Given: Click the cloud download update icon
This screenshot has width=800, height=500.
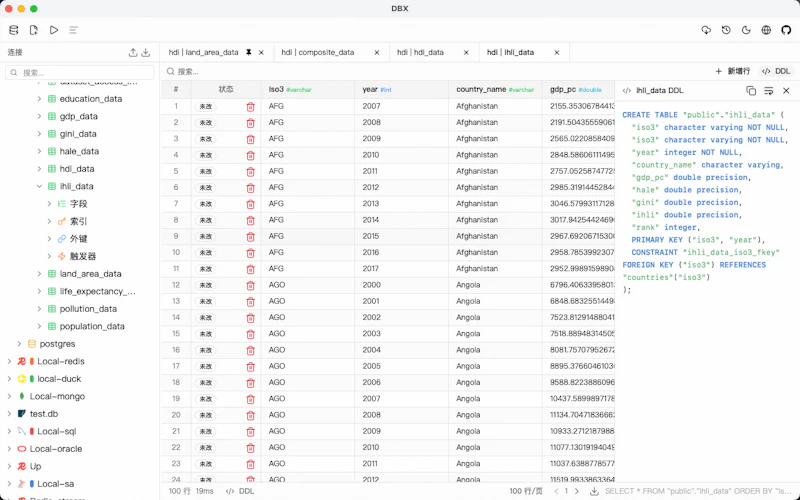Looking at the screenshot, I should coord(706,30).
